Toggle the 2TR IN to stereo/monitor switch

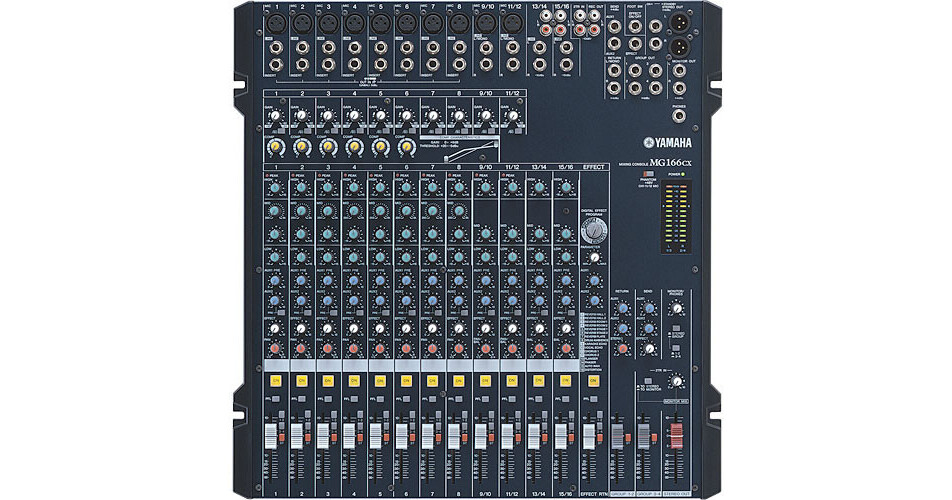(648, 382)
